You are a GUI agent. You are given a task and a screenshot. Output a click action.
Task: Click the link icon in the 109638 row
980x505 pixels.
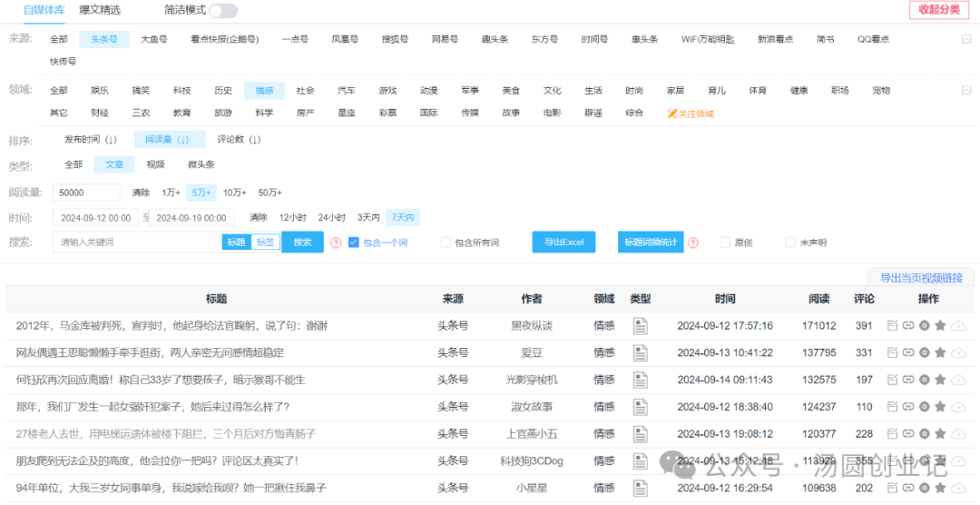pyautogui.click(x=908, y=488)
